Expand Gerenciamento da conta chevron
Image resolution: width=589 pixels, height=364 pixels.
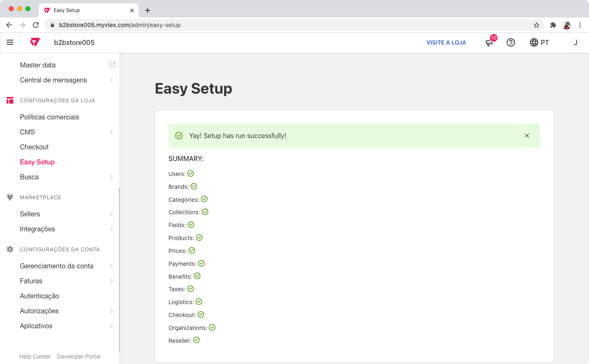coord(111,266)
